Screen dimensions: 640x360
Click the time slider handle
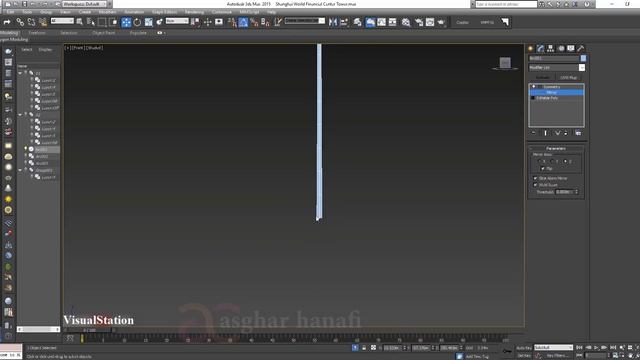pyautogui.click(x=89, y=330)
